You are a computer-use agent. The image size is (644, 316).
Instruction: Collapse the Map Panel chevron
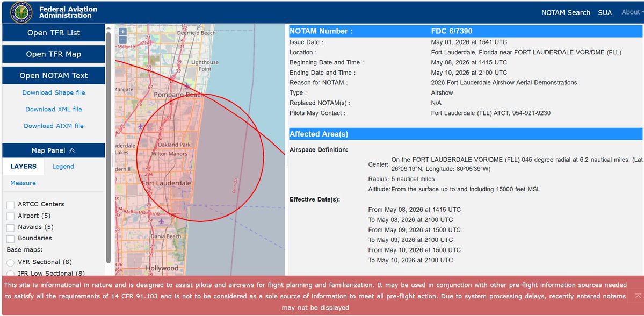pyautogui.click(x=71, y=150)
